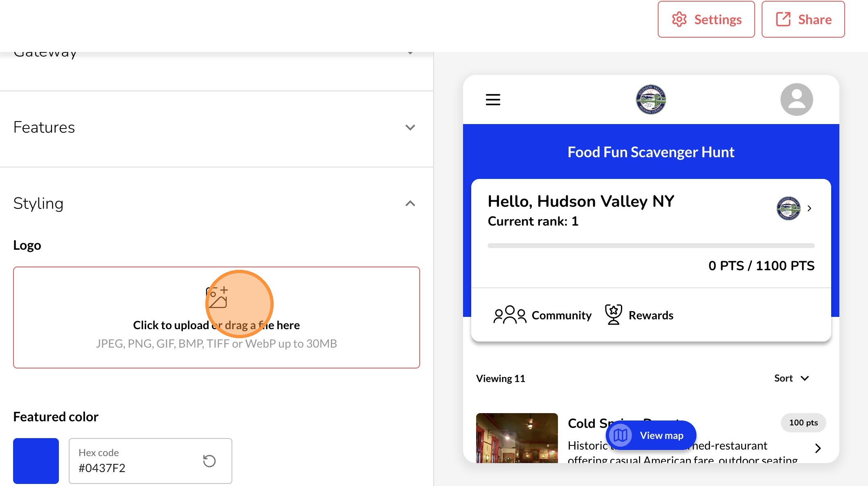Click the Cold Spring item arrow
The image size is (868, 486).
pos(818,448)
